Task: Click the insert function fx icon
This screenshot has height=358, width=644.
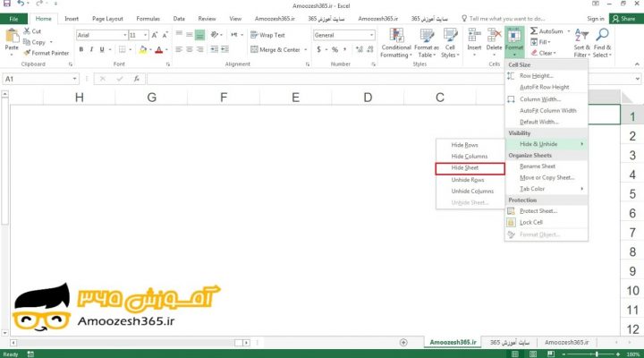Action: click(136, 79)
